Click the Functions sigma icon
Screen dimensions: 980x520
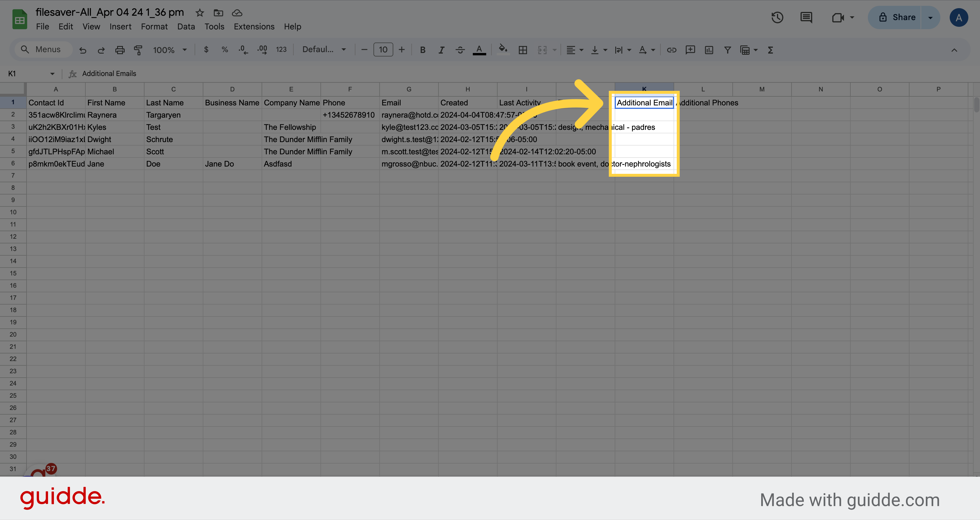coord(770,50)
